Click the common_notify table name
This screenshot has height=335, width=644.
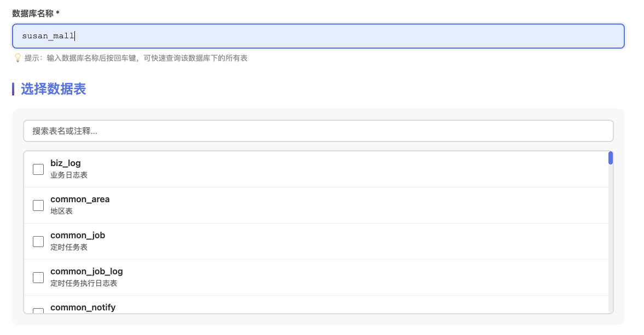point(83,307)
